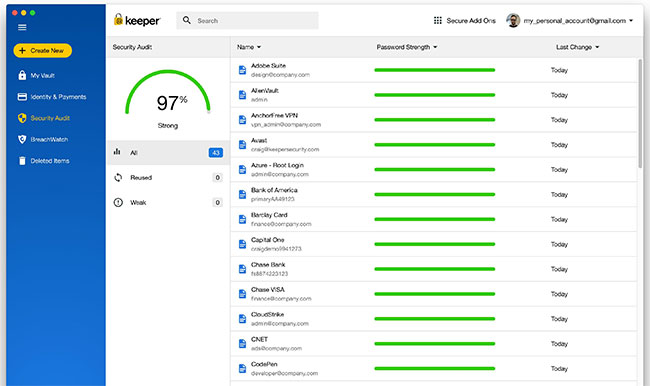This screenshot has height=386, width=650.
Task: Click the Identity & Payments card icon
Action: tap(22, 97)
